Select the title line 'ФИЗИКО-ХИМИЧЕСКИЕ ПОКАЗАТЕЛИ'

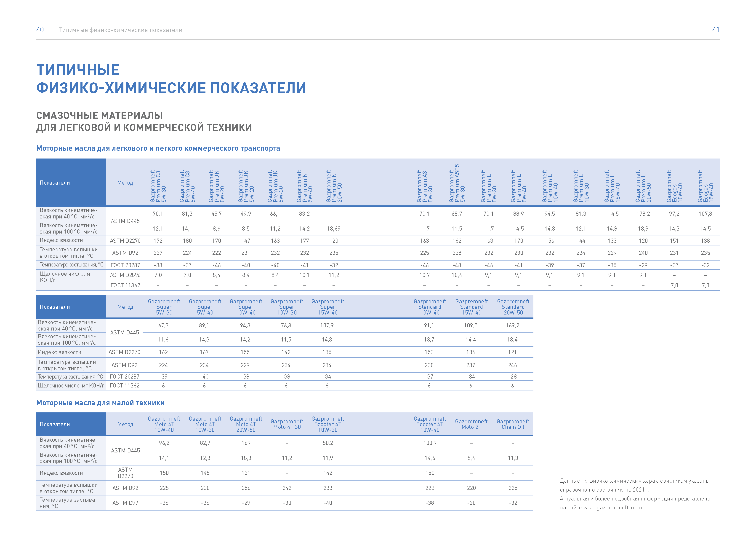(x=171, y=88)
